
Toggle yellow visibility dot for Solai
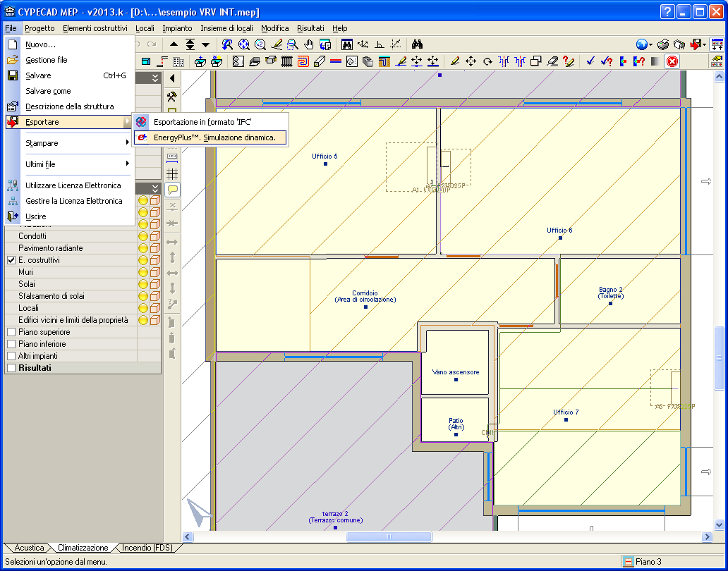pyautogui.click(x=143, y=284)
